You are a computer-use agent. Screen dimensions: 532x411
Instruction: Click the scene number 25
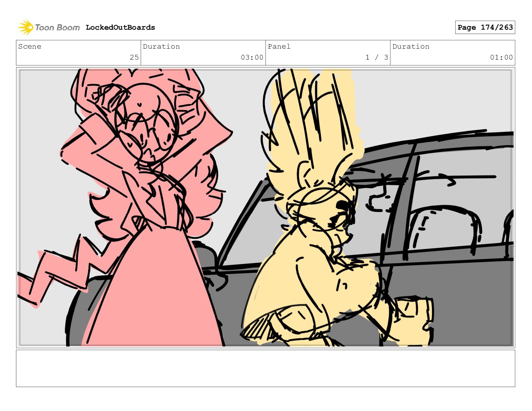point(134,57)
